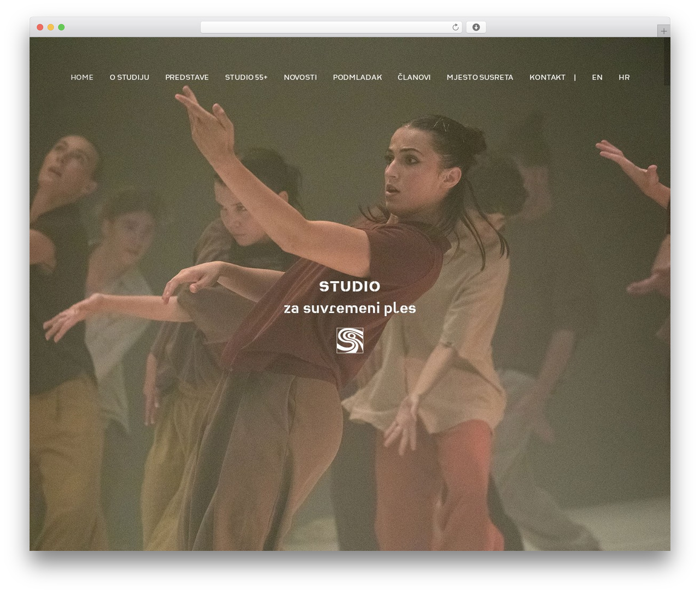Minimize window using yellow button

coord(50,27)
